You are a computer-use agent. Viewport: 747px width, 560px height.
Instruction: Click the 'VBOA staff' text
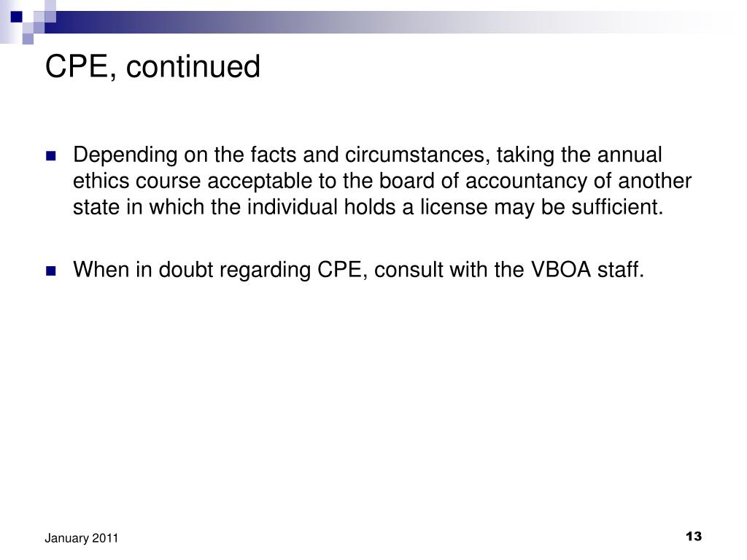click(587, 270)
